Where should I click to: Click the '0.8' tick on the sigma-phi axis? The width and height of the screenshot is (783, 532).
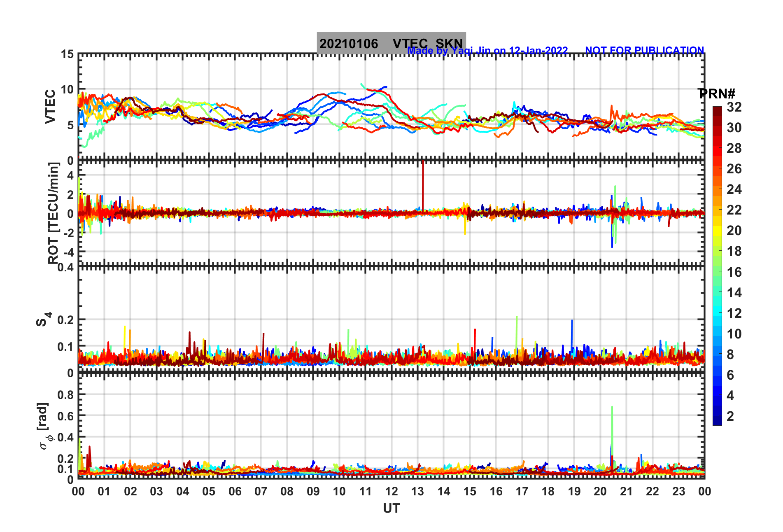(x=65, y=394)
